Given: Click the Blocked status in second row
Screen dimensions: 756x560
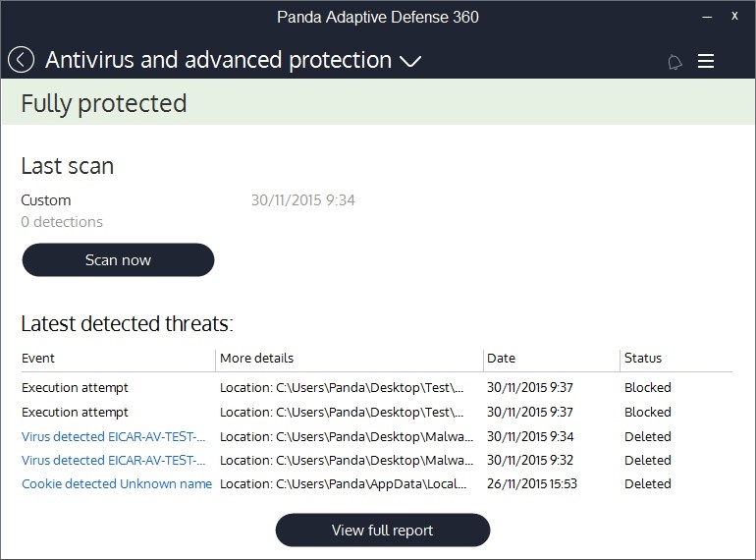Looking at the screenshot, I should point(648,412).
